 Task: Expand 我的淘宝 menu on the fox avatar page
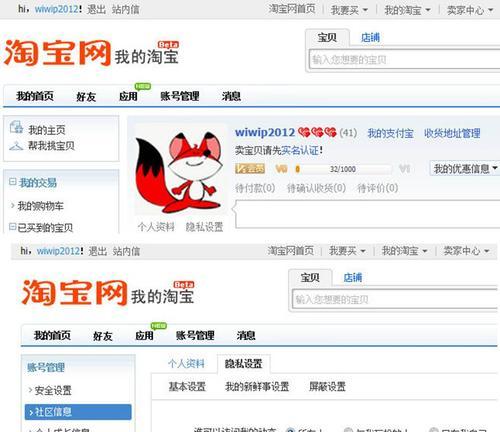coord(407,10)
